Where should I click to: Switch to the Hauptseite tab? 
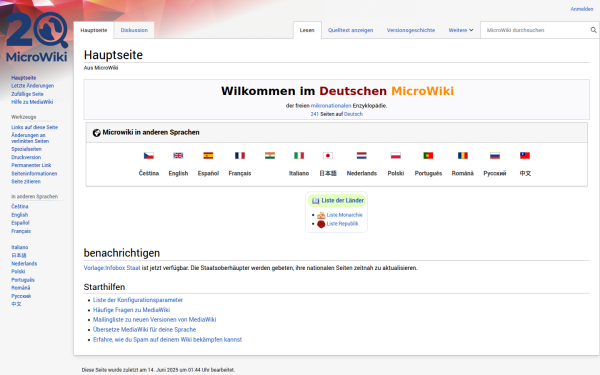(94, 30)
